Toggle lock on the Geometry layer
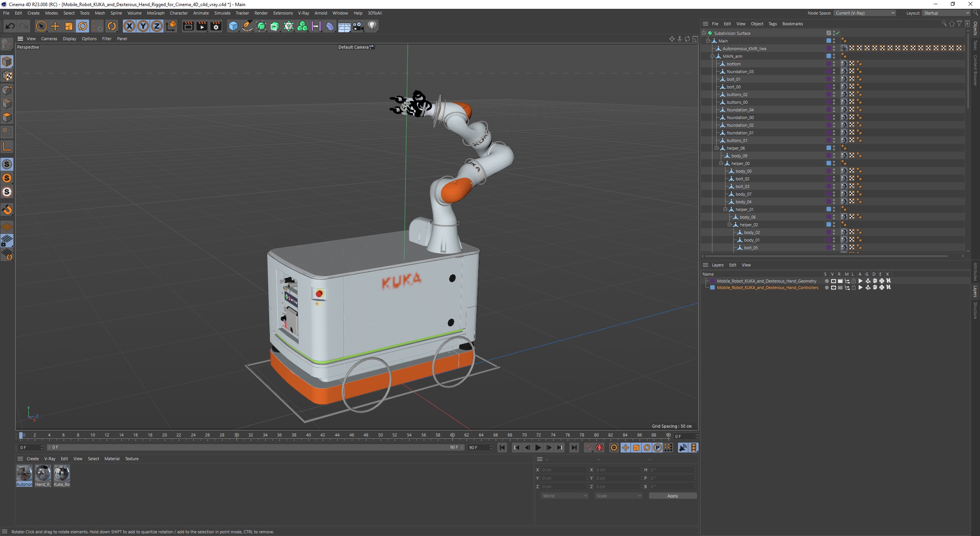 [x=854, y=281]
